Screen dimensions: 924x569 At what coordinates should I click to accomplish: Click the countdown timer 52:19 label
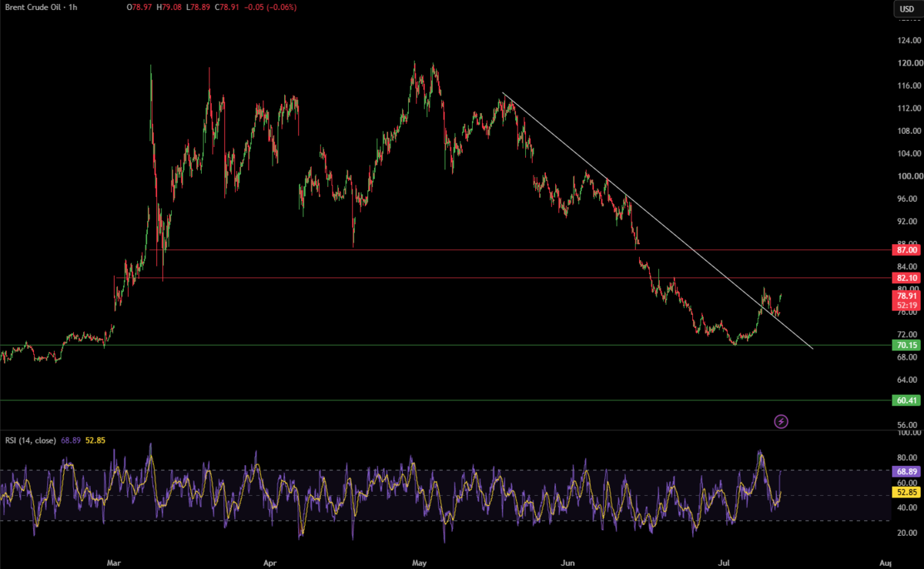click(x=906, y=306)
